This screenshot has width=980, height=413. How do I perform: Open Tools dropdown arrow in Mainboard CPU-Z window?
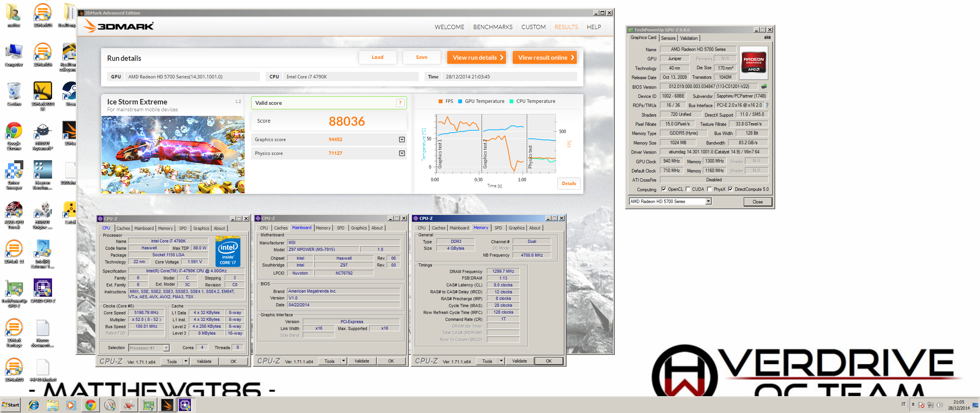tap(344, 361)
